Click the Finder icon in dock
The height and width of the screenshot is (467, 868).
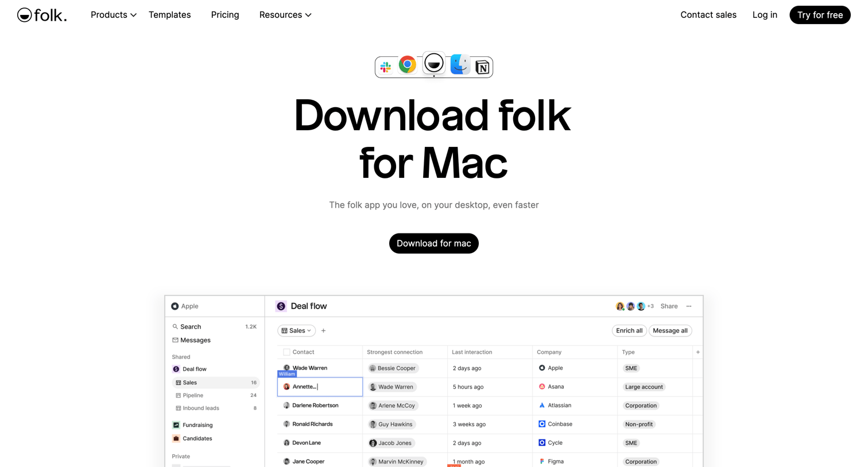click(460, 64)
